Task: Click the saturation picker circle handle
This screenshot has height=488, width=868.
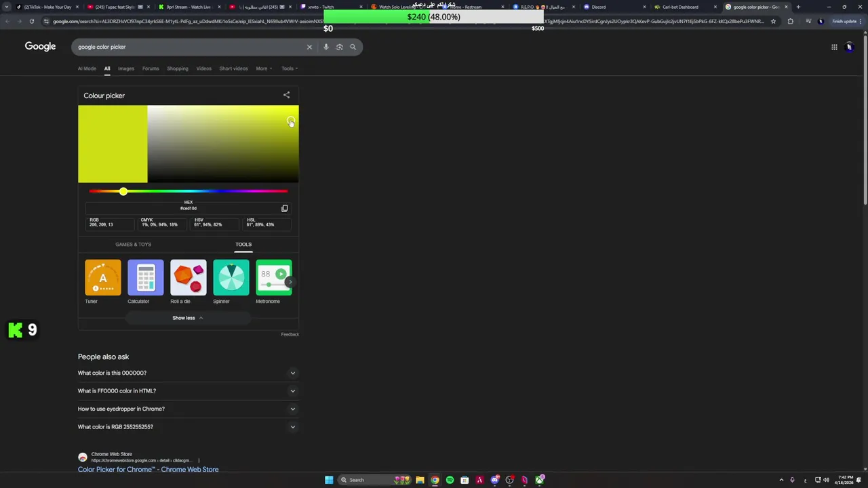Action: click(x=291, y=121)
